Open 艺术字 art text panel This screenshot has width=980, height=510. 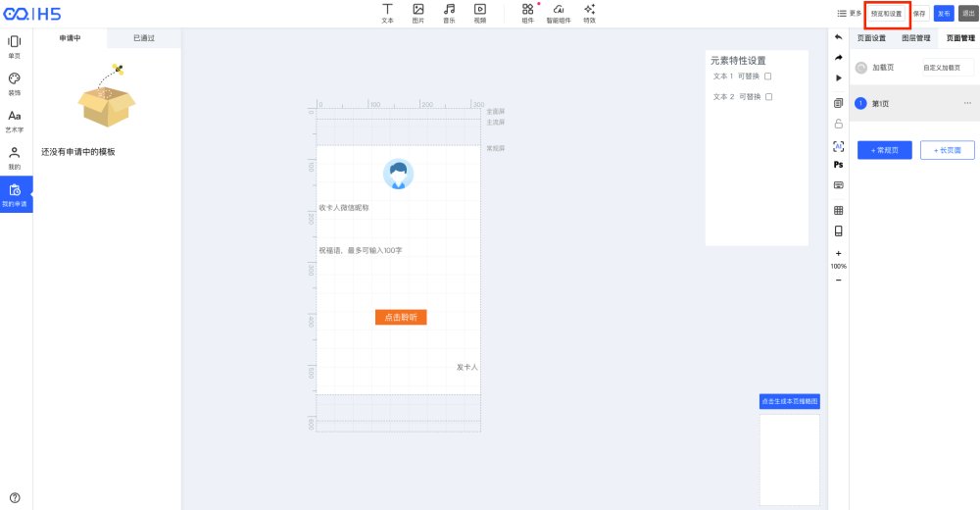point(15,121)
